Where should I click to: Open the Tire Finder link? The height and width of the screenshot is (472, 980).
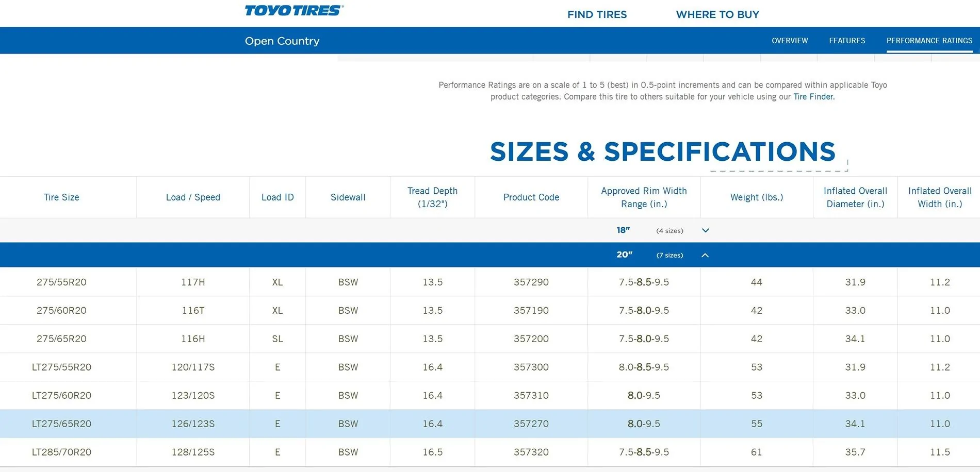tap(813, 97)
